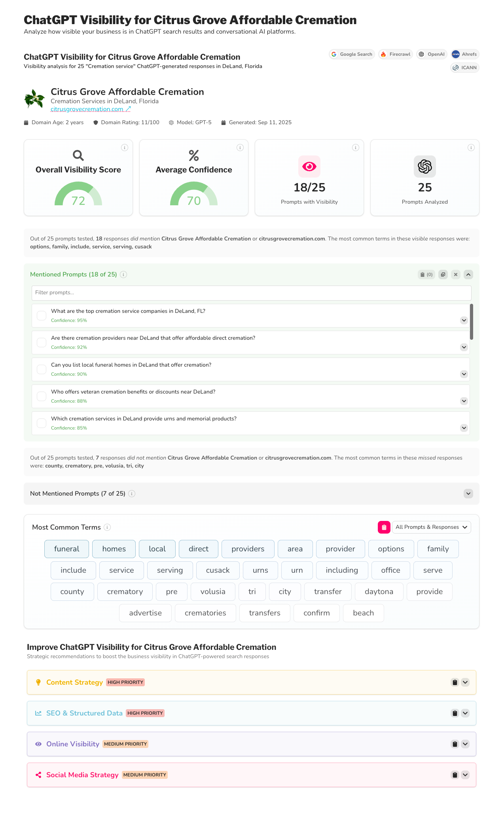
Task: Click the 'beach' term chip
Action: (363, 613)
